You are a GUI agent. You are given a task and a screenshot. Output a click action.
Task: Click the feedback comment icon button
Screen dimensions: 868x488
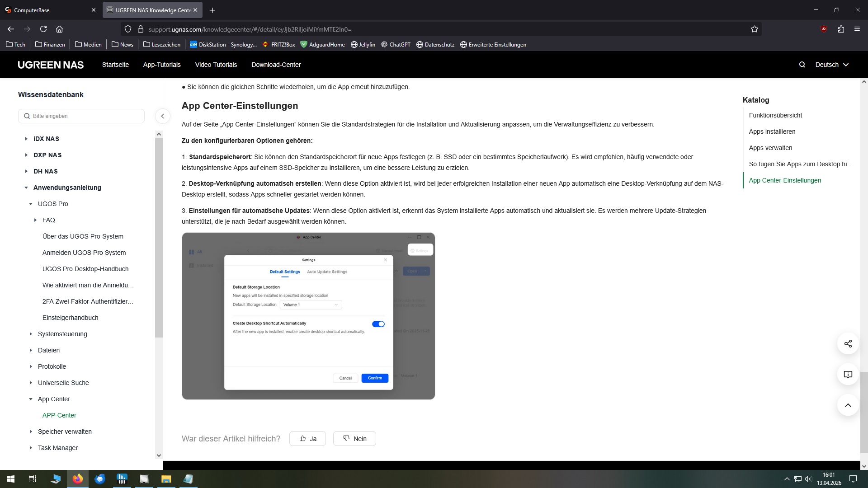pos(848,375)
